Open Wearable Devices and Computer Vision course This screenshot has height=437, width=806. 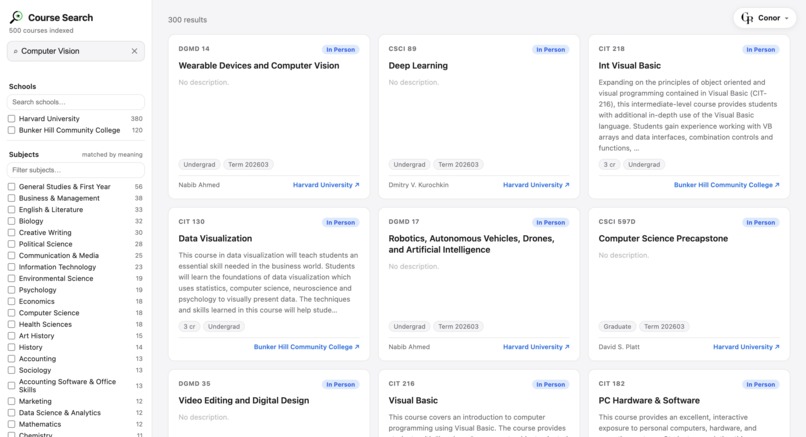tap(259, 65)
